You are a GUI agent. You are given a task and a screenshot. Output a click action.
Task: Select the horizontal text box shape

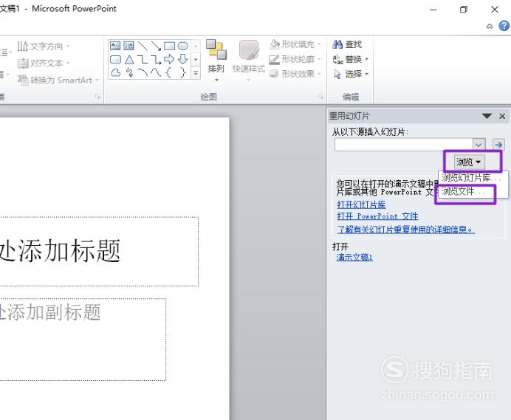tap(115, 46)
